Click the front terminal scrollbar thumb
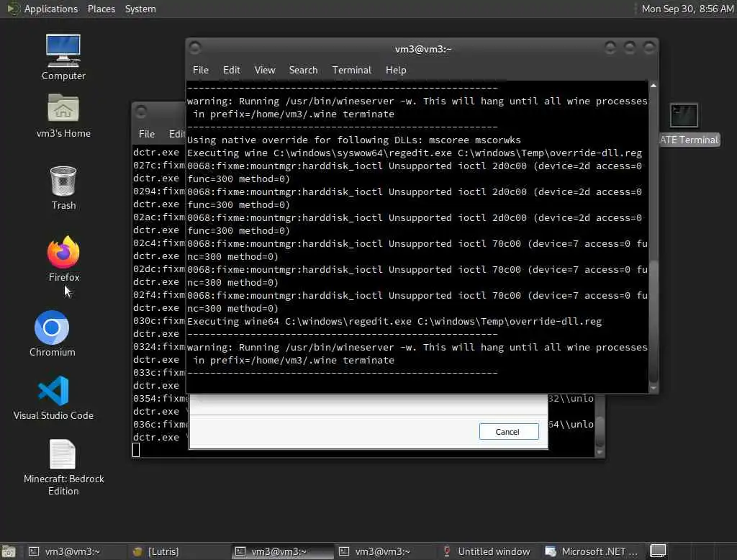This screenshot has width=737, height=560. (x=653, y=321)
